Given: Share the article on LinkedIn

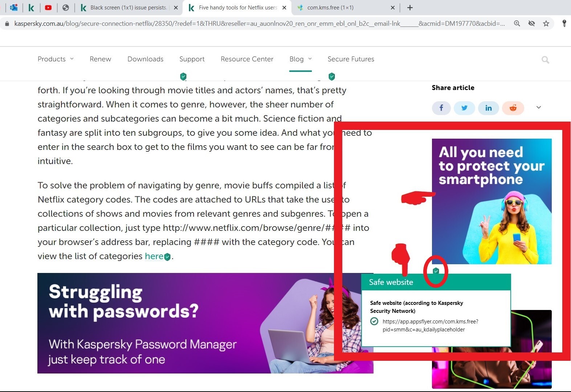Looking at the screenshot, I should (x=488, y=108).
